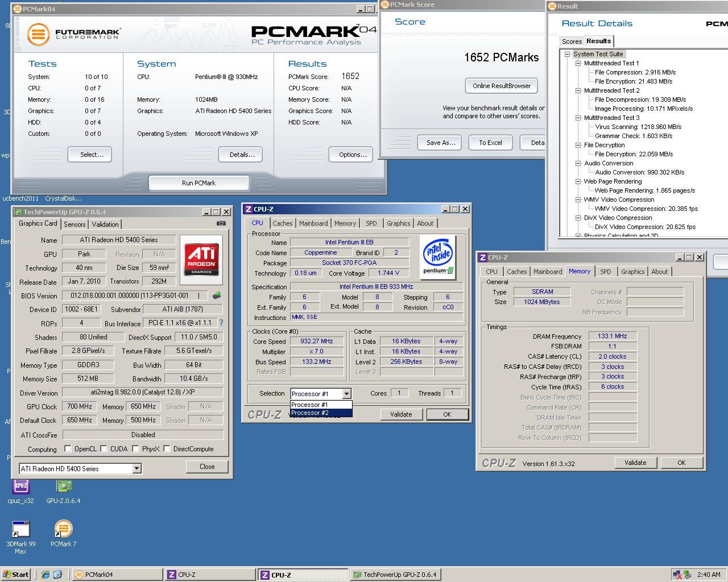Open the 3DMark 99 Max desktop shortcut
Image resolution: width=728 pixels, height=582 pixels.
point(20,538)
